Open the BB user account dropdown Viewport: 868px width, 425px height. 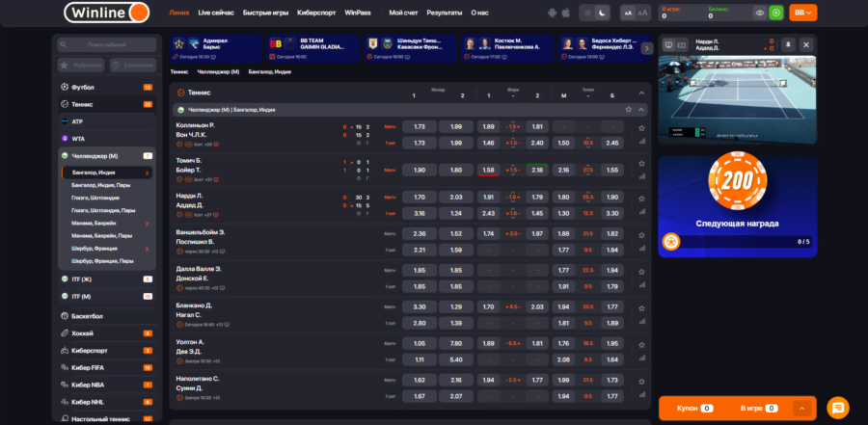(802, 13)
